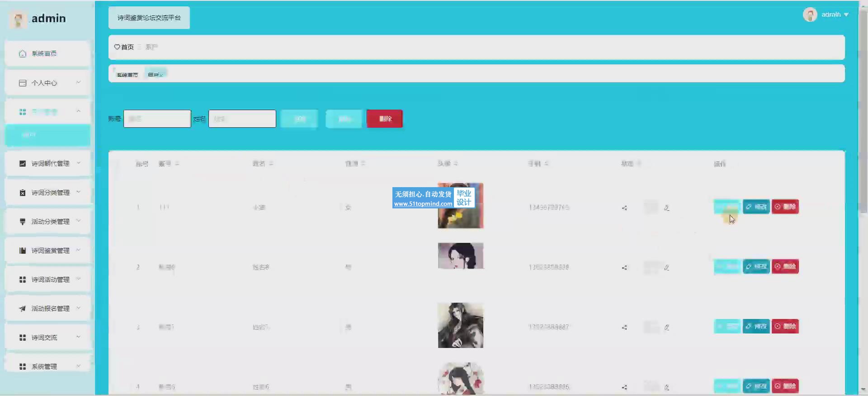The height and width of the screenshot is (396, 868).
Task: Expand the 活动分类管理 chevron
Action: (78, 221)
